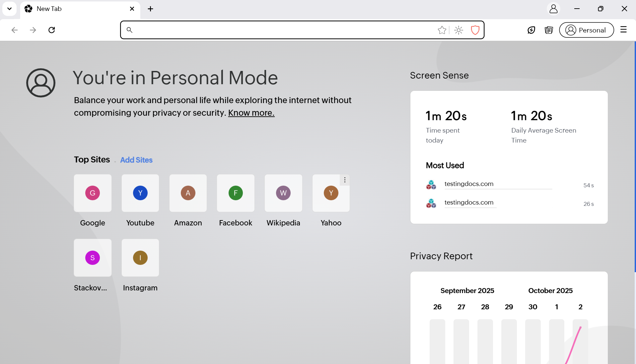Image resolution: width=636 pixels, height=364 pixels.
Task: Open the reading list newspaper icon
Action: [x=549, y=30]
